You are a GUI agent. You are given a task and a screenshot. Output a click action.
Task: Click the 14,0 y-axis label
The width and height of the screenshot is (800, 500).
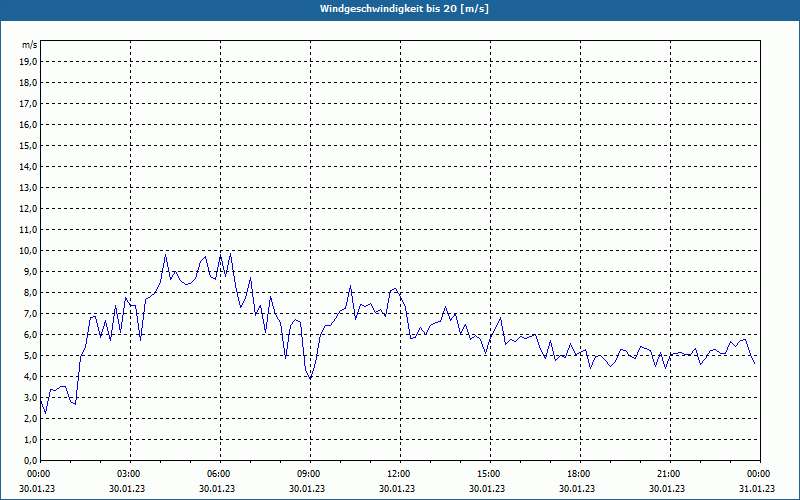point(28,166)
